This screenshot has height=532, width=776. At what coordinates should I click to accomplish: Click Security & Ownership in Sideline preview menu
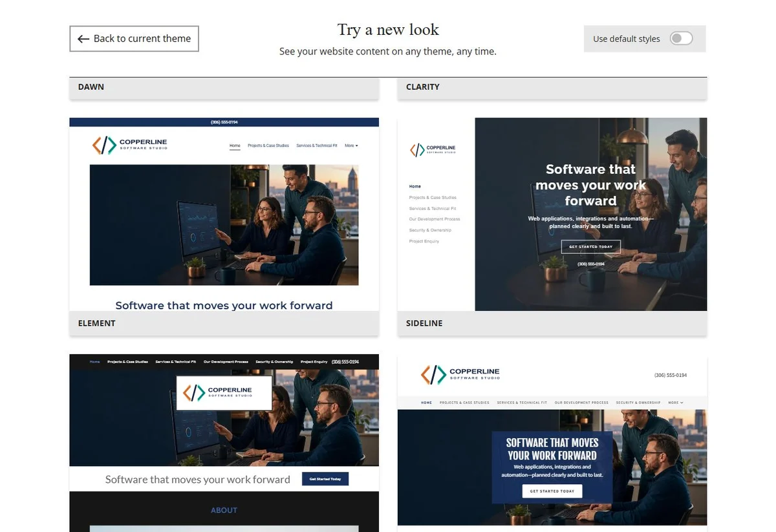pyautogui.click(x=430, y=230)
